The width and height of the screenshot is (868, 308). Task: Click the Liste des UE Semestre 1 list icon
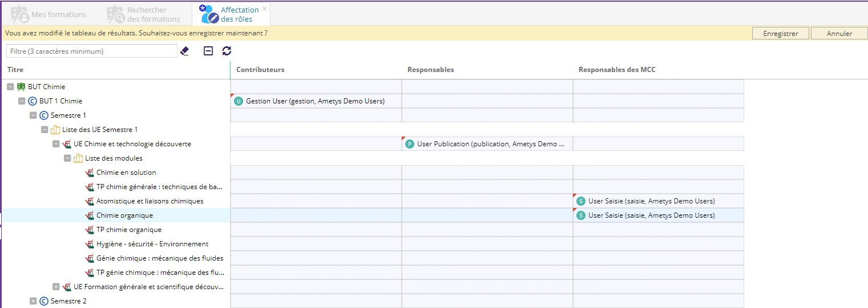point(55,130)
